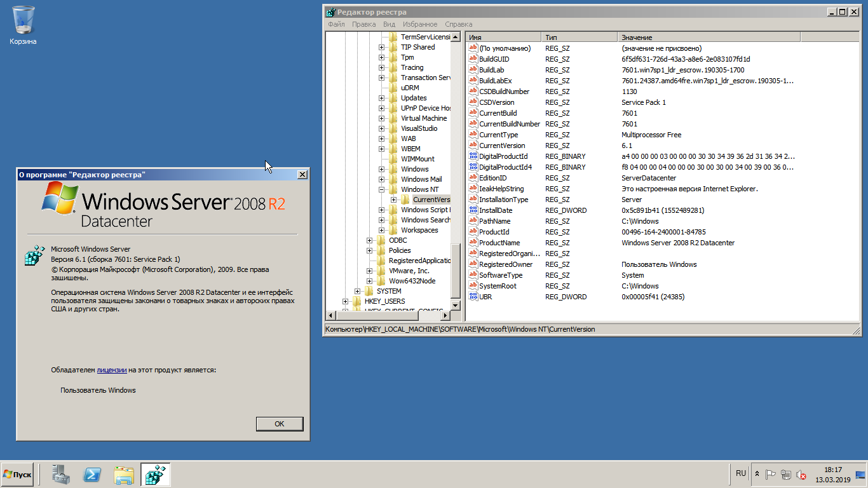Expand the Windows Mail node
The image size is (868, 488).
click(381, 179)
